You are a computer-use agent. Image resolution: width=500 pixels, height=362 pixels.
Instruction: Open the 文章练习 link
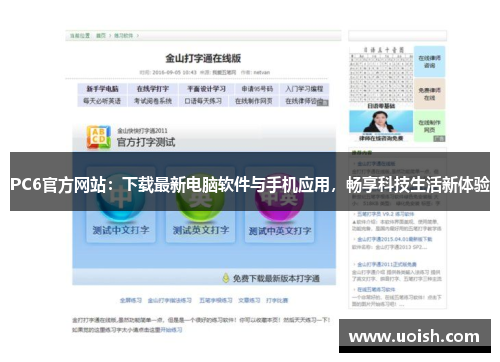click(249, 300)
